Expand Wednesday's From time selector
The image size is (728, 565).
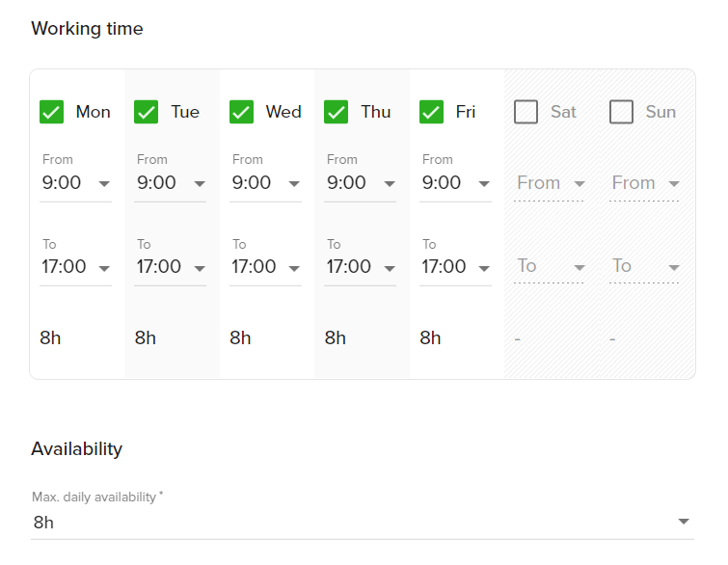[265, 183]
